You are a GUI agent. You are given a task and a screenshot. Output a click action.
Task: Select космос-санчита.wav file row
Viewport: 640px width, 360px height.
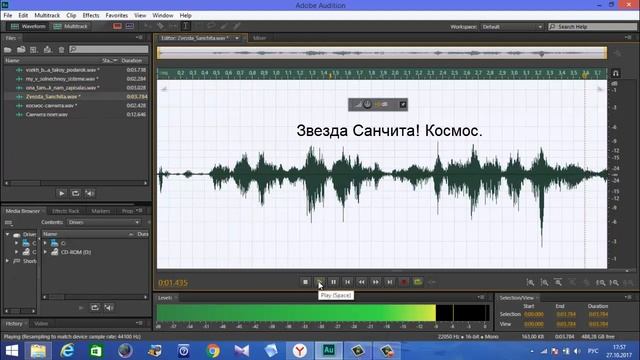pos(76,106)
